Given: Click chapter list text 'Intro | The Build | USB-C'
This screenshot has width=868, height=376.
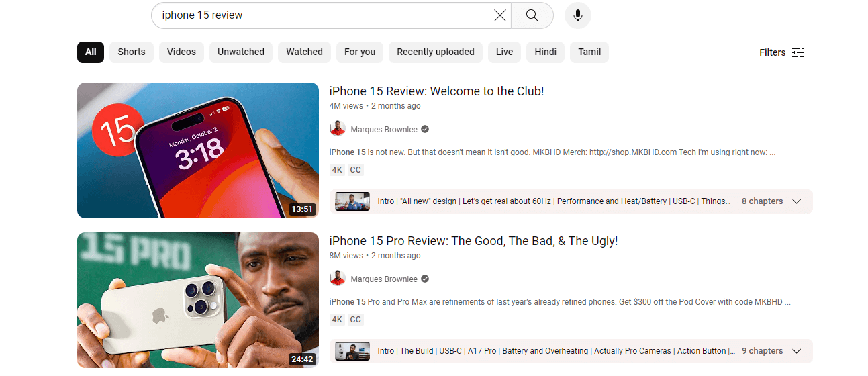Looking at the screenshot, I should tap(556, 351).
